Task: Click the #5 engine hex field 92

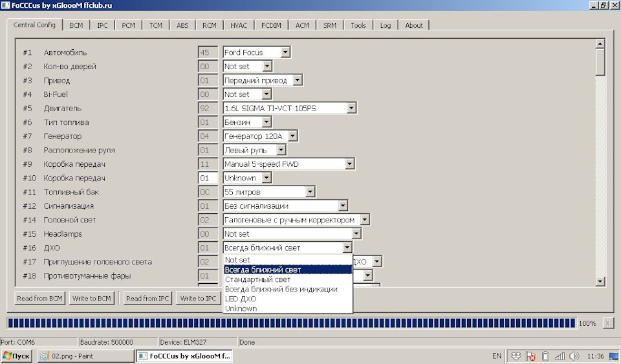Action: (208, 108)
